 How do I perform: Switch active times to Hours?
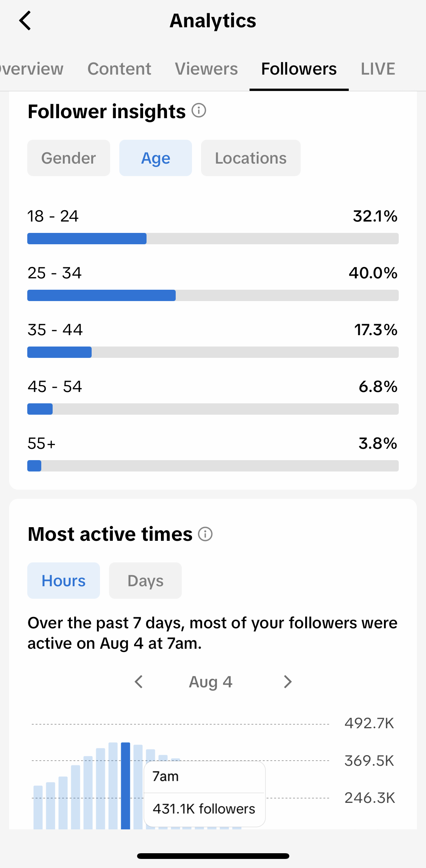coord(64,581)
